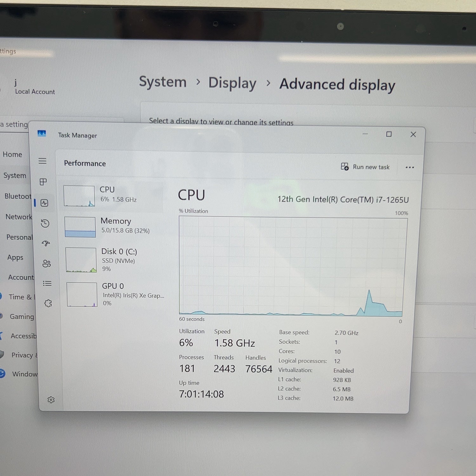
Task: Open Home in Settings sidebar
Action: (x=12, y=155)
